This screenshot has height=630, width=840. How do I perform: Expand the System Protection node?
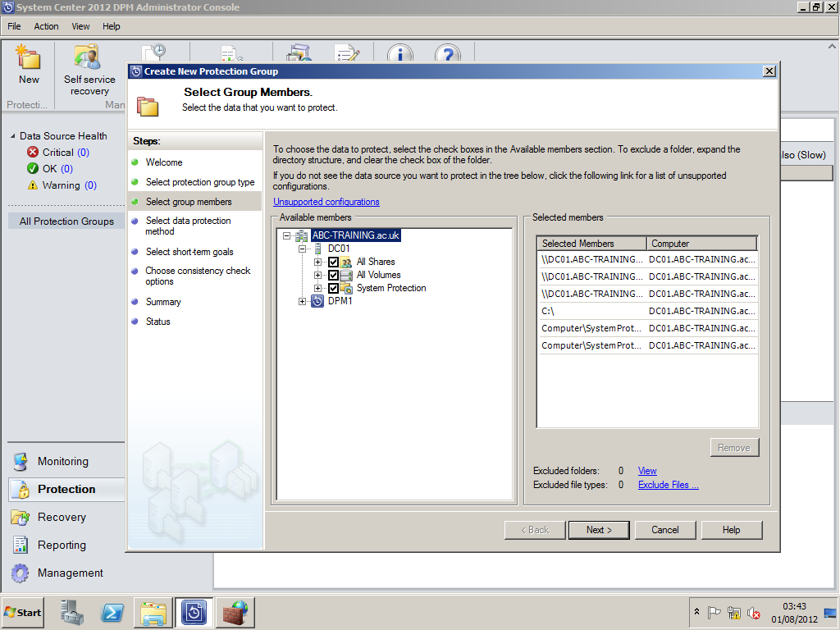point(317,288)
